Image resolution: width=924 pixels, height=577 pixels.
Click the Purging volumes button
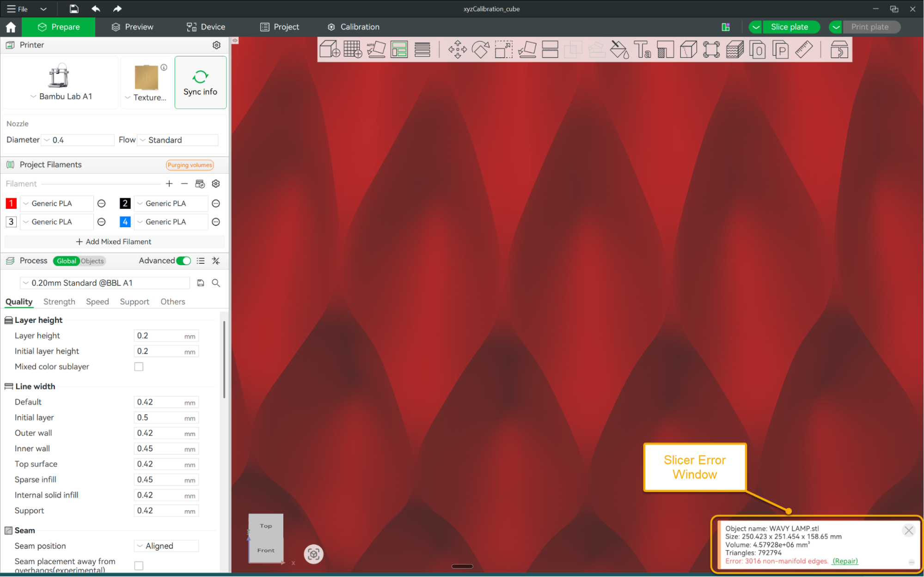[190, 165]
